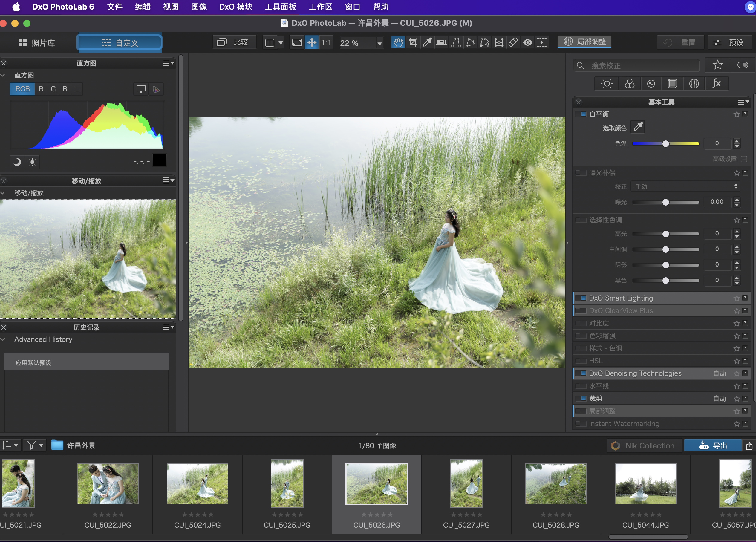756x542 pixels.
Task: Enable the HSL correction checkbox
Action: coord(581,361)
